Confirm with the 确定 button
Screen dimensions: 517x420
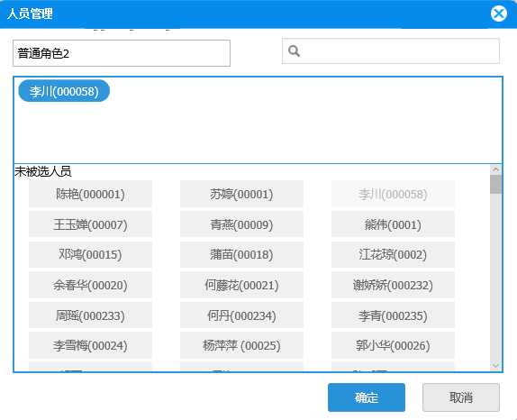click(367, 397)
